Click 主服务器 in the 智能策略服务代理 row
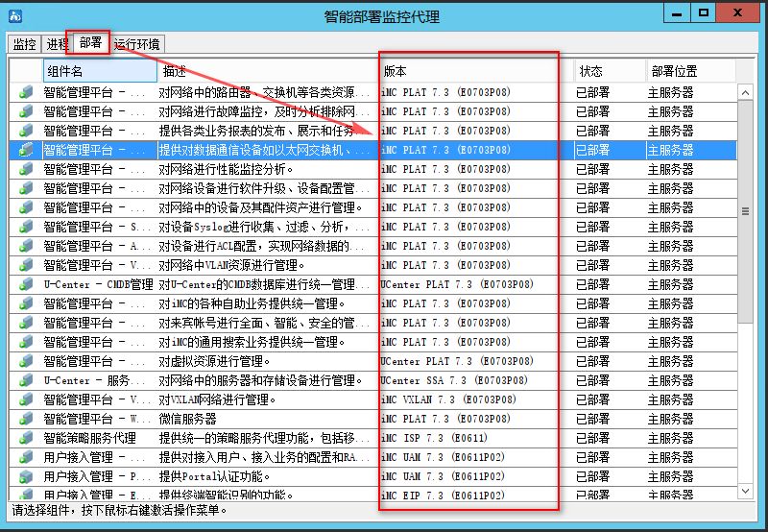 (x=670, y=438)
